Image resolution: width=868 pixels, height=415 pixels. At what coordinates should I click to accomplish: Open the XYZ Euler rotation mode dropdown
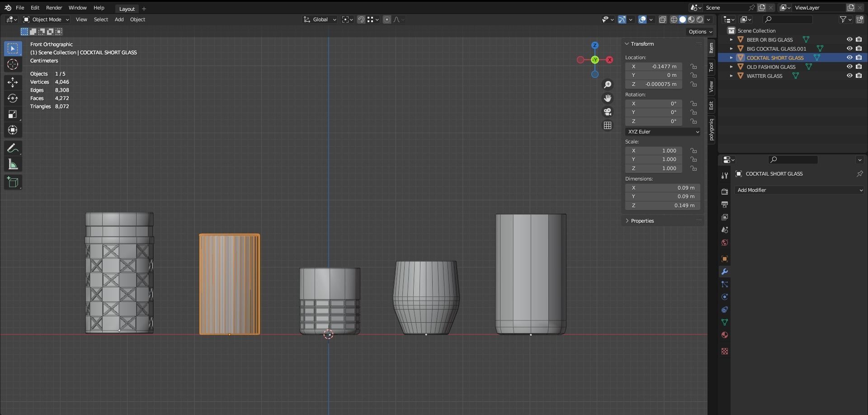point(663,132)
